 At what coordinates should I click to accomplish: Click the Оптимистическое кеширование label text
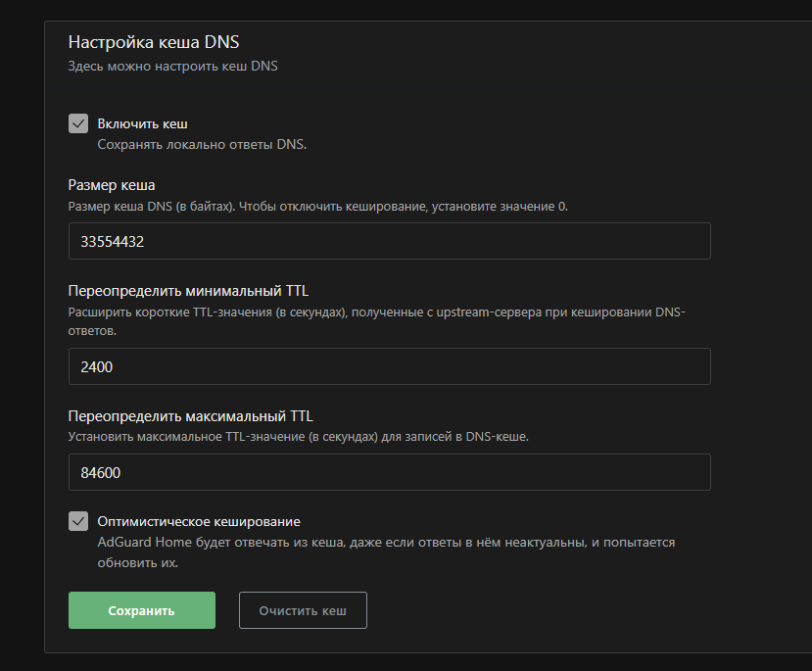(198, 521)
